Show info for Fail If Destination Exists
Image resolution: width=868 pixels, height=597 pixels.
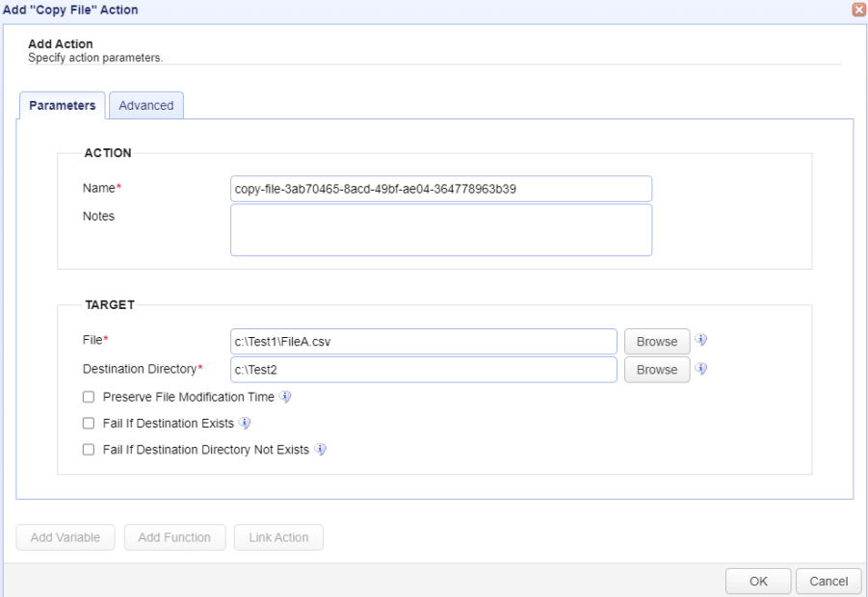pyautogui.click(x=244, y=424)
